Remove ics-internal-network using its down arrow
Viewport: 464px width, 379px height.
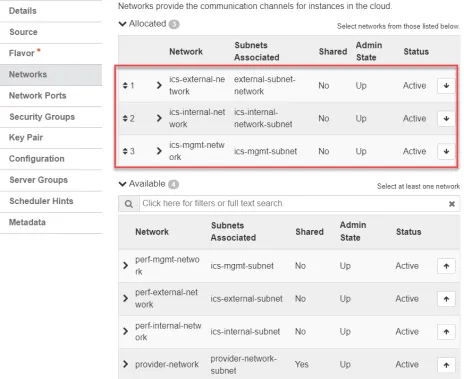pos(446,118)
